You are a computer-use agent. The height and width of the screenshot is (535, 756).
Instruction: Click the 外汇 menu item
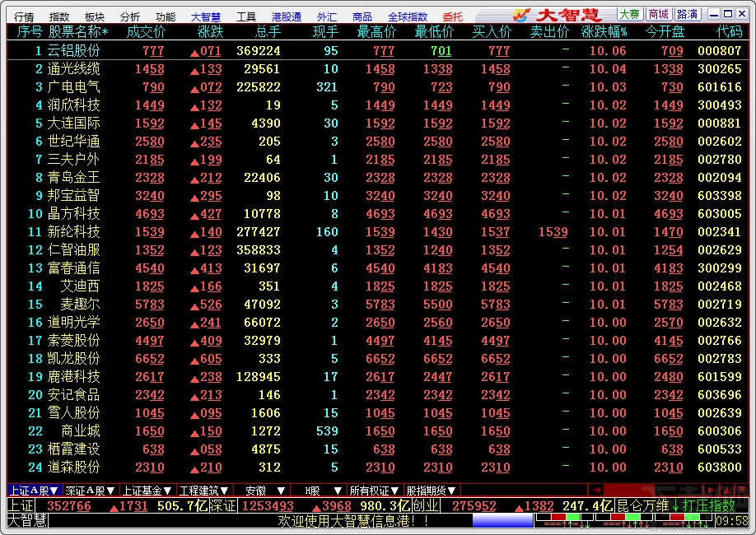click(327, 16)
